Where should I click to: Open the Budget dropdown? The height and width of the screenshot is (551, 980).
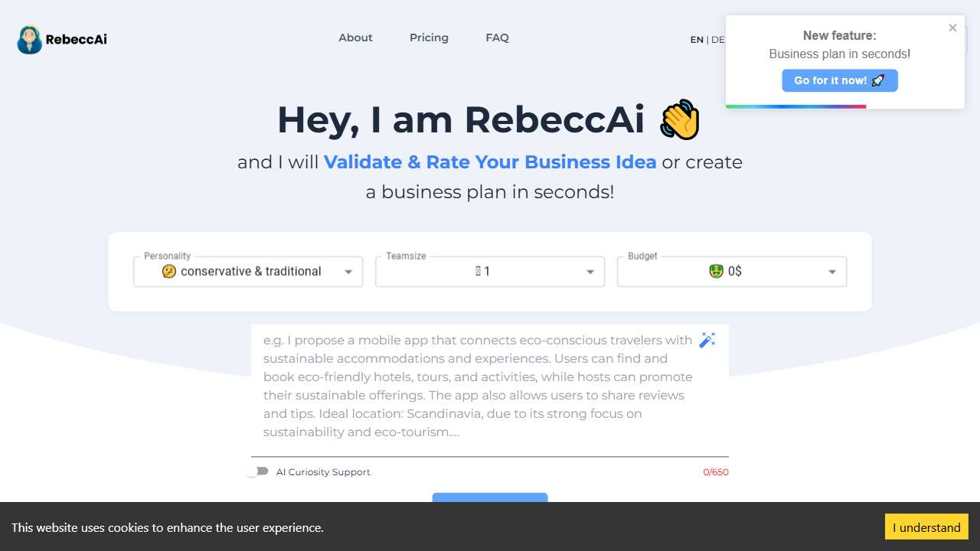pyautogui.click(x=832, y=271)
